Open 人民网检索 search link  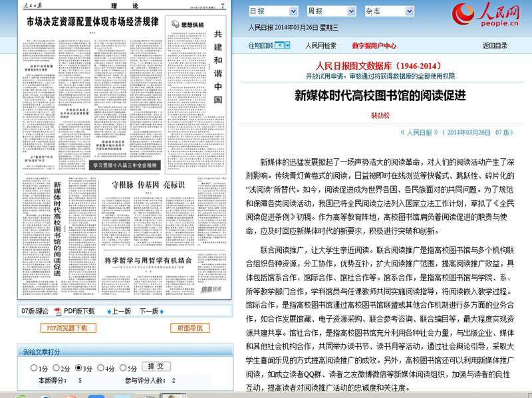click(x=321, y=46)
